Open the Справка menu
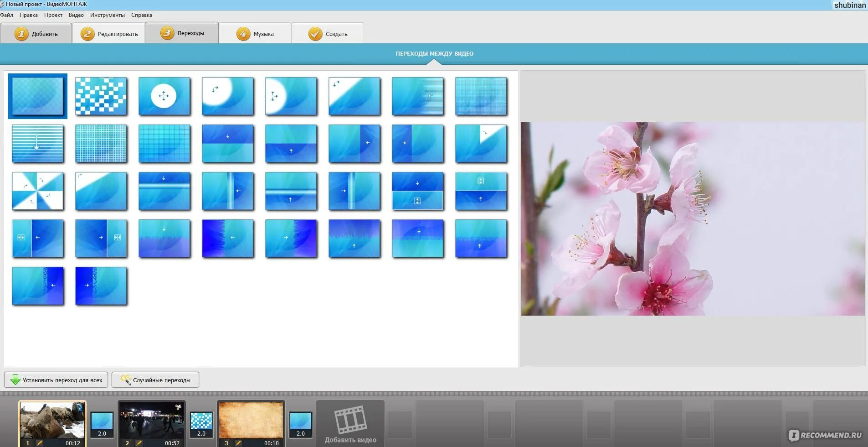The image size is (868, 447). click(x=142, y=15)
